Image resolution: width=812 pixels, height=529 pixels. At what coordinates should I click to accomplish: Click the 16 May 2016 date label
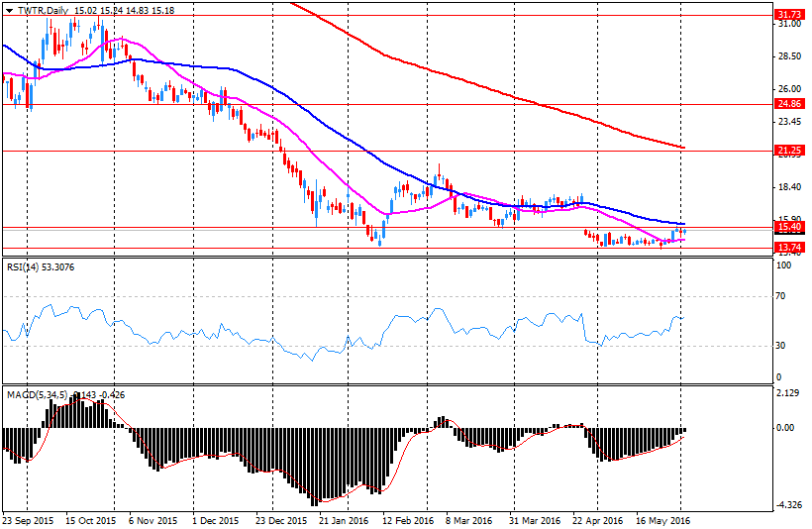[663, 519]
